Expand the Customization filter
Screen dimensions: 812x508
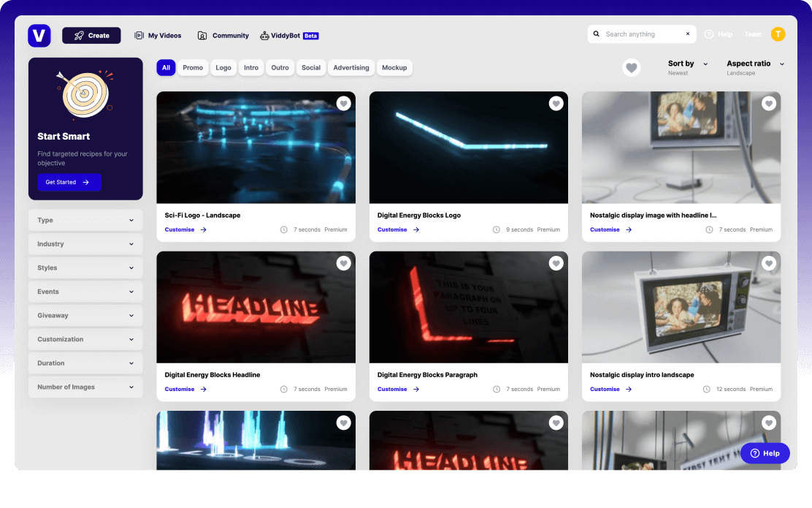pyautogui.click(x=85, y=340)
